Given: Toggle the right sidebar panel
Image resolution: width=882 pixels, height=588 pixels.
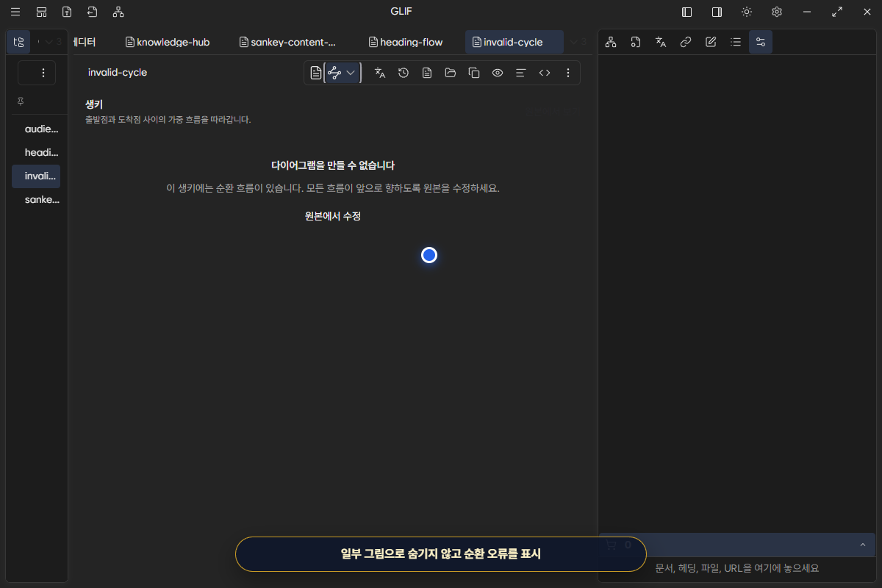Looking at the screenshot, I should [717, 12].
